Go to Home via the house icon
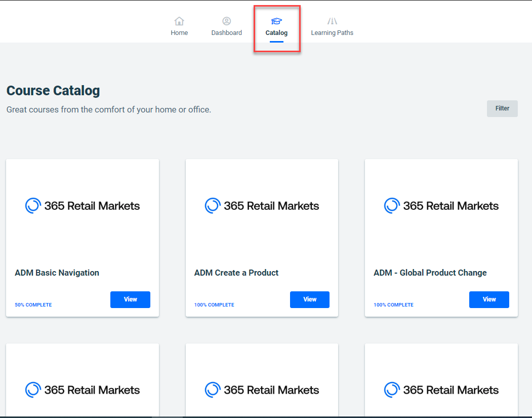 pos(179,21)
